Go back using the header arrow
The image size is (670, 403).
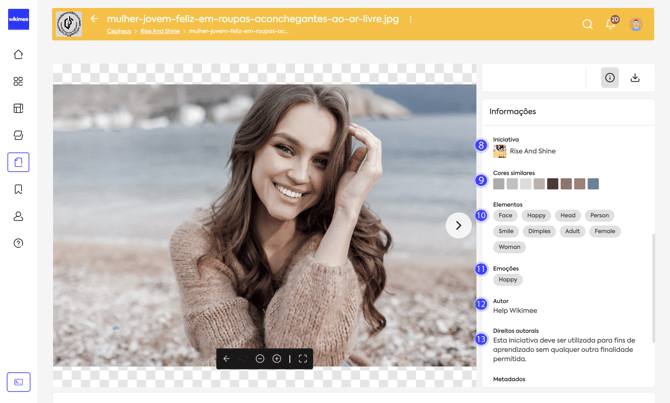pyautogui.click(x=95, y=19)
